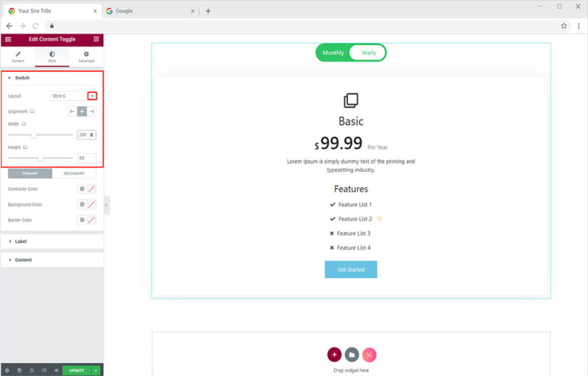Expand the Content section below Label
The image size is (588, 376).
(x=23, y=260)
